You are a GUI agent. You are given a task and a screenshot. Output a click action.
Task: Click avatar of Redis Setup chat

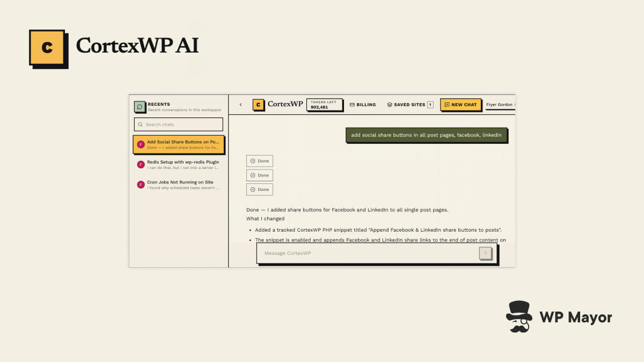click(141, 164)
